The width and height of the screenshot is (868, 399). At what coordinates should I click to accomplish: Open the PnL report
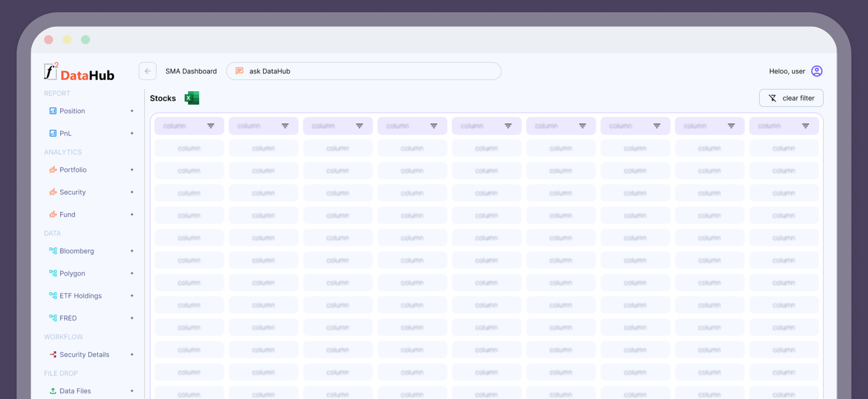pos(65,133)
